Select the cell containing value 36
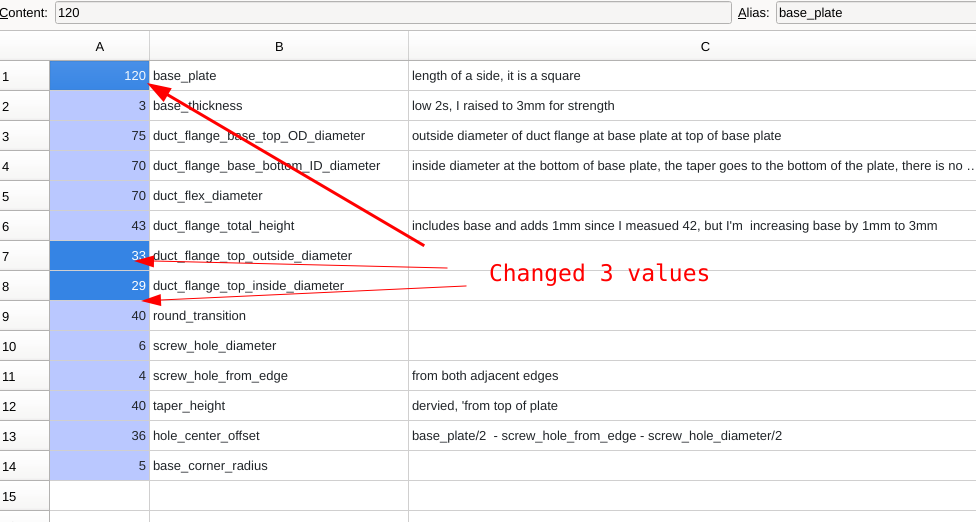The width and height of the screenshot is (976, 522). (99, 436)
